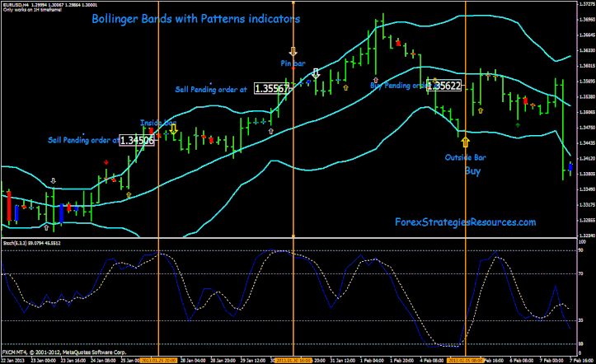This screenshot has height=364, width=596.
Task: Click the 24 Jan 08:00 time label
Action: [x=103, y=360]
